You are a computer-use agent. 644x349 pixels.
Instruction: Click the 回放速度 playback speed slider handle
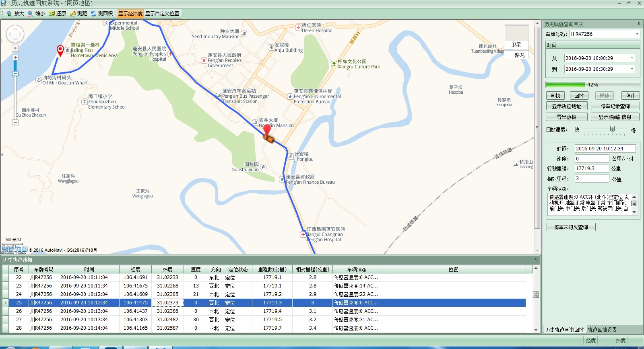coord(612,129)
